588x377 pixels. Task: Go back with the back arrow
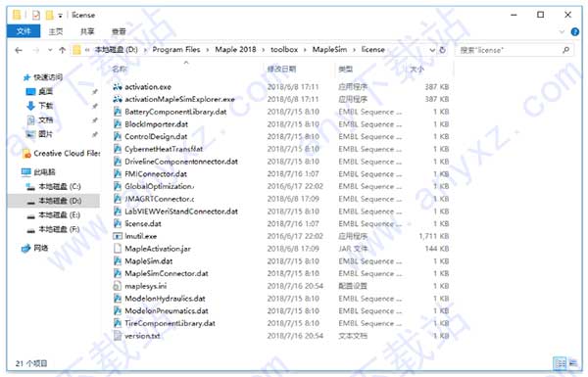coord(19,50)
